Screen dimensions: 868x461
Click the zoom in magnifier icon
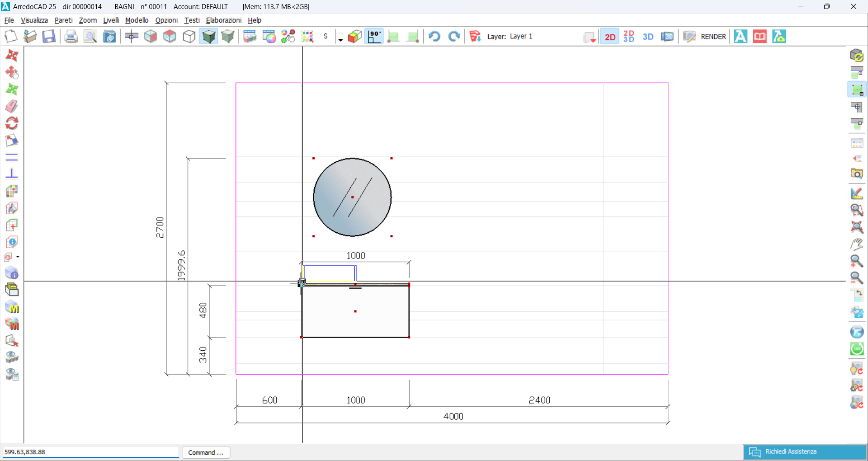click(x=857, y=261)
